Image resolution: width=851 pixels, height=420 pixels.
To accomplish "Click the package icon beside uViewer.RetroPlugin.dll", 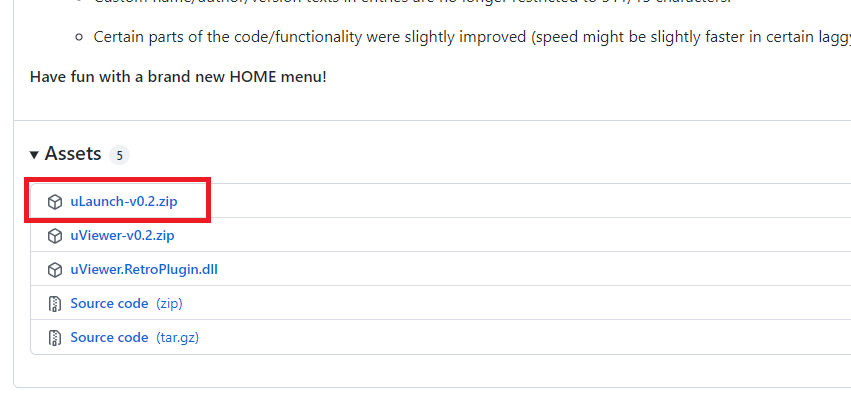I will coord(55,270).
